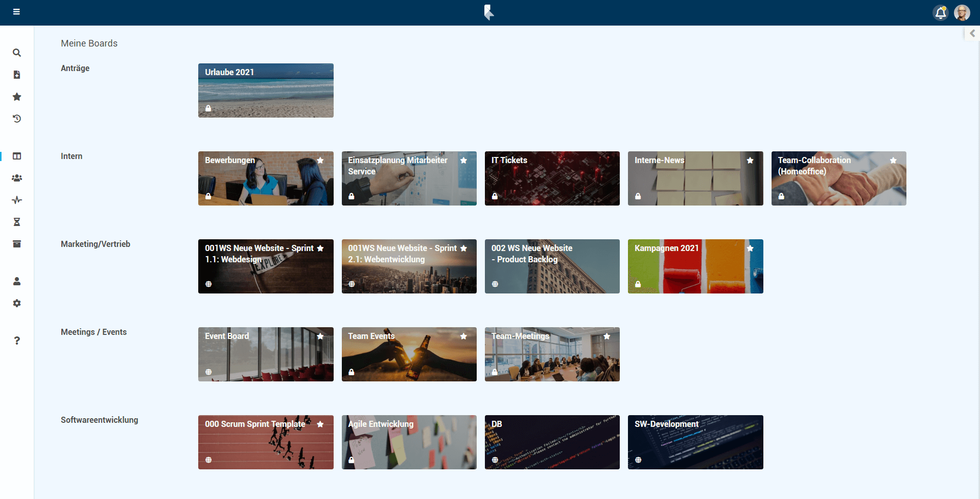Open the hourglass icon in the sidebar
The height and width of the screenshot is (499, 980).
tap(17, 222)
